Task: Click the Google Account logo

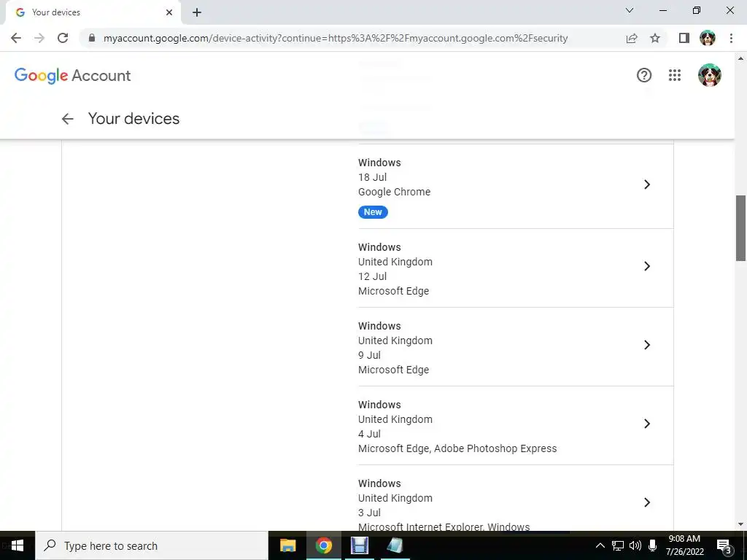Action: point(72,75)
